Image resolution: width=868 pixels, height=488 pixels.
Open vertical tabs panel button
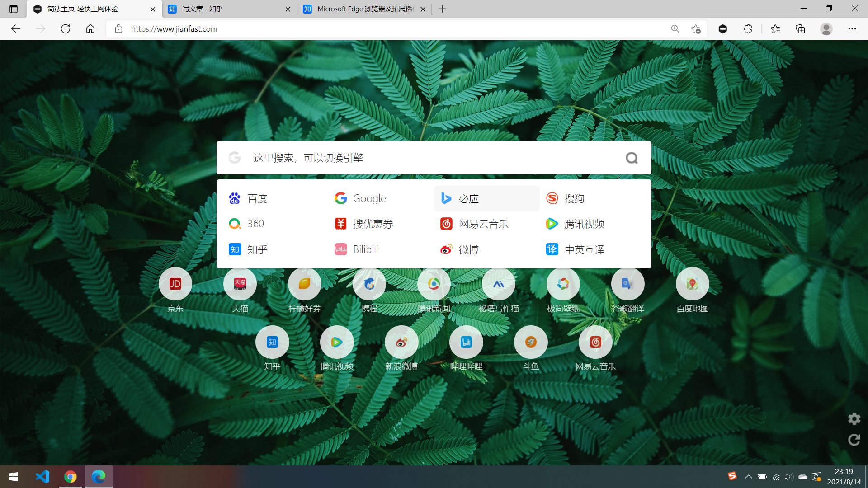pyautogui.click(x=14, y=9)
